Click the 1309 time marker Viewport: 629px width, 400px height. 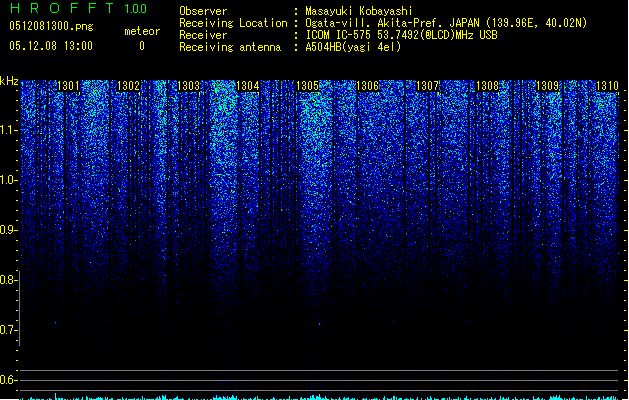pyautogui.click(x=547, y=86)
